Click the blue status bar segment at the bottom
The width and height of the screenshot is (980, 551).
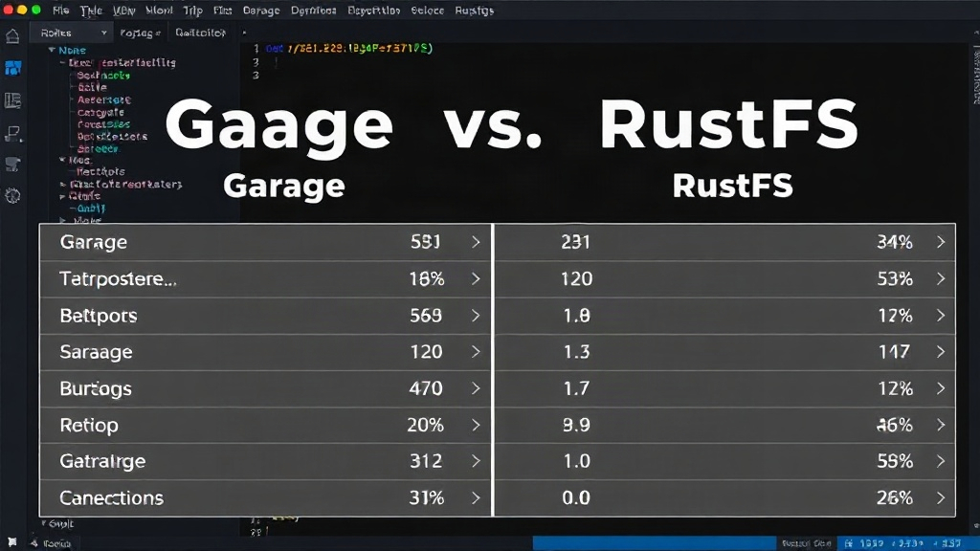pos(654,543)
